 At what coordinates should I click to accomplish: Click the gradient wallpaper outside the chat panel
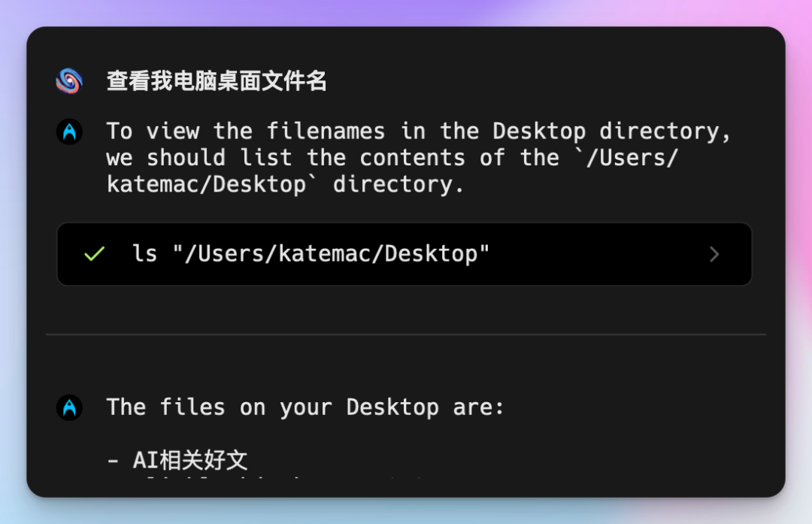(406, 11)
